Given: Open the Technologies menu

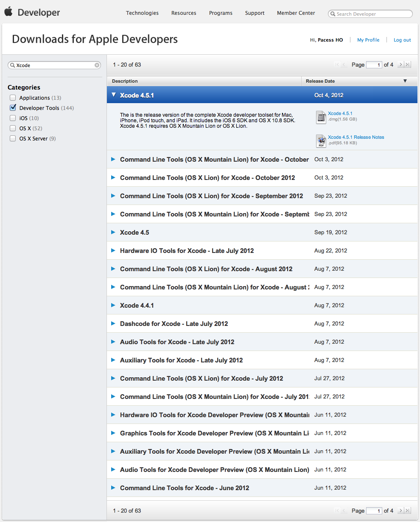Looking at the screenshot, I should (x=142, y=13).
